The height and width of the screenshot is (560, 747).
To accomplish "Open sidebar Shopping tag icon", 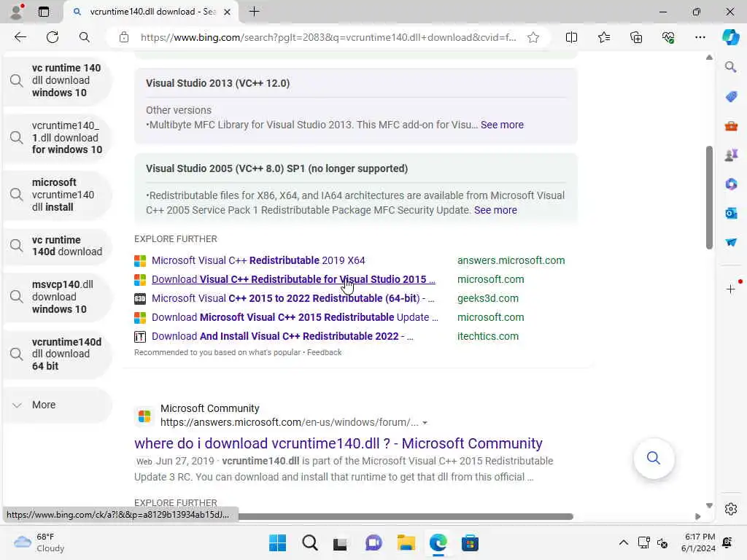I will click(x=731, y=96).
